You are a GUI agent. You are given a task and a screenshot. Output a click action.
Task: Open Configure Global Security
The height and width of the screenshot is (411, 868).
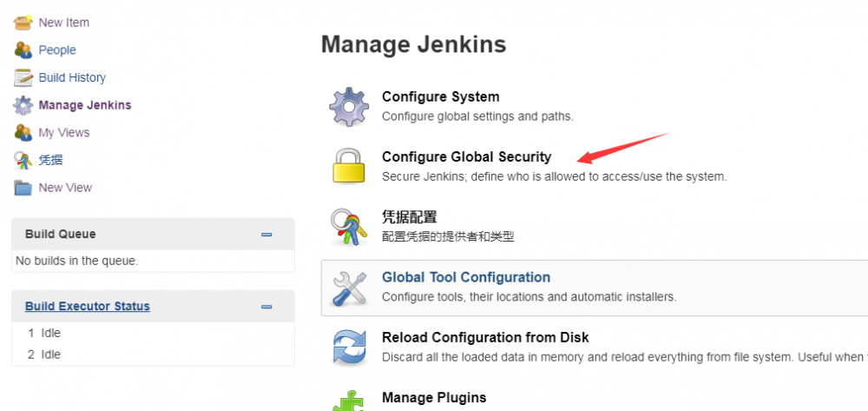(467, 156)
